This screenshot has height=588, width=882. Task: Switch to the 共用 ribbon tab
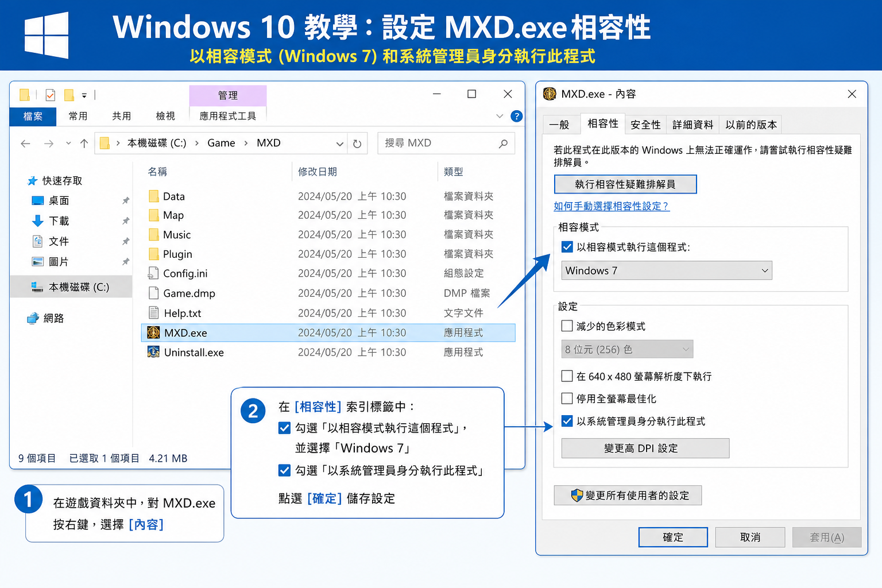pyautogui.click(x=122, y=116)
